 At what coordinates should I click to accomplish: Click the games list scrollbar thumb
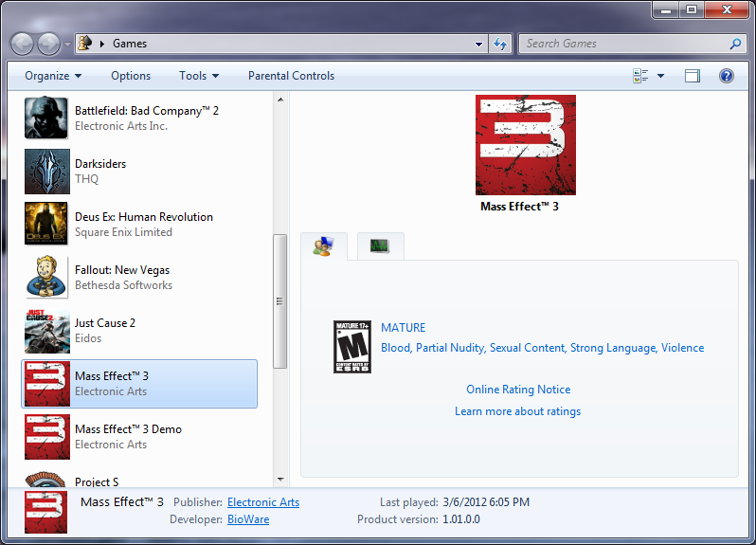coord(280,301)
